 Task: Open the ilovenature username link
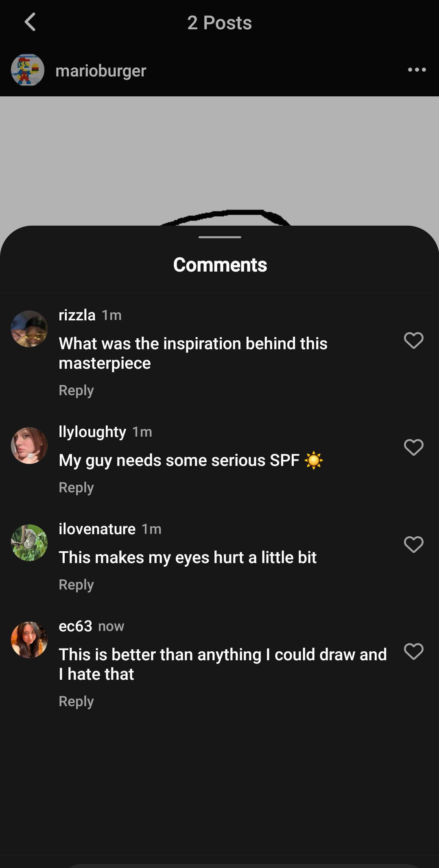coord(97,529)
